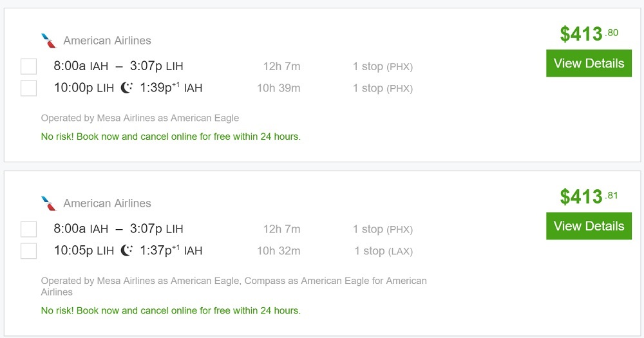Click the 1 stop (PHX) label on the 10:00p flight
Screen dimensions: 644x338
383,88
